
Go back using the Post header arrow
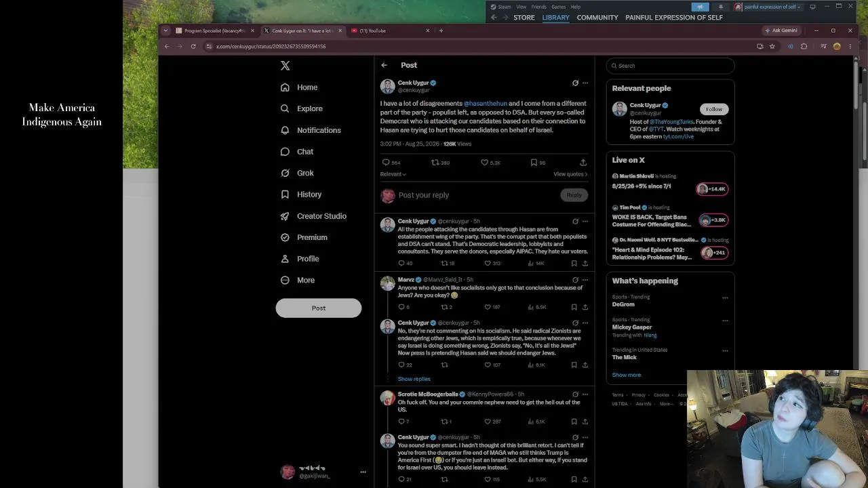pyautogui.click(x=384, y=65)
